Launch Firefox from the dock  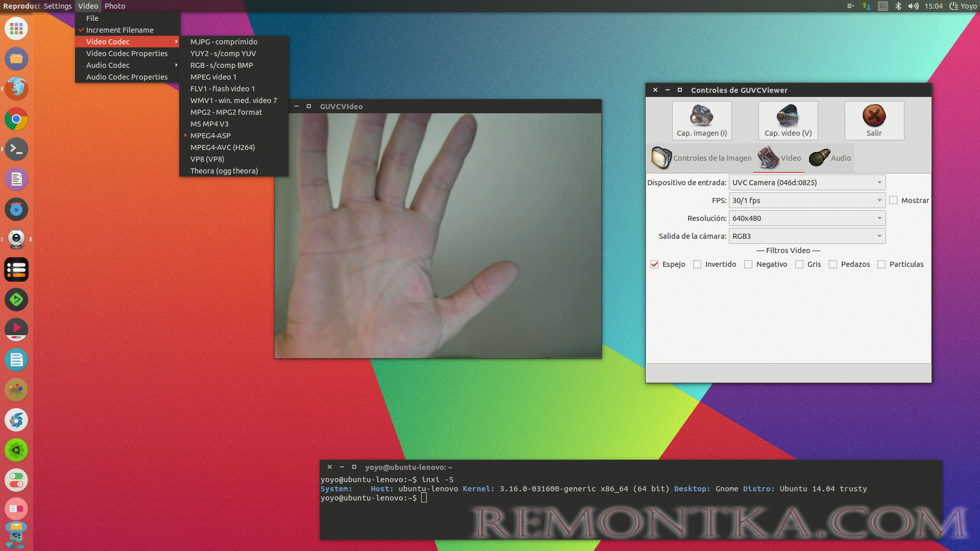16,89
